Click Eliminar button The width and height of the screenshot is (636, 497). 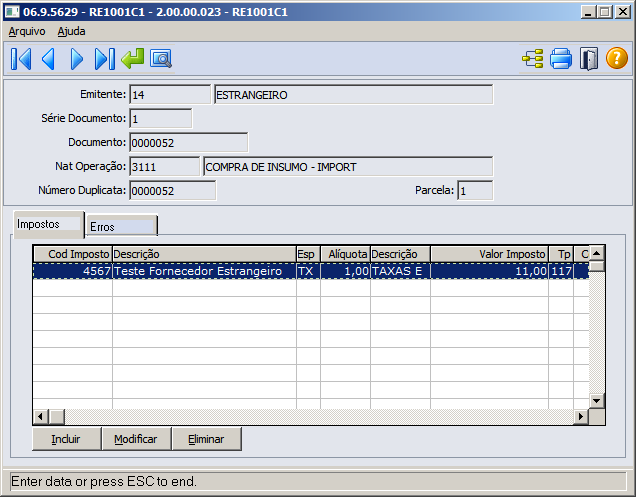pos(206,439)
